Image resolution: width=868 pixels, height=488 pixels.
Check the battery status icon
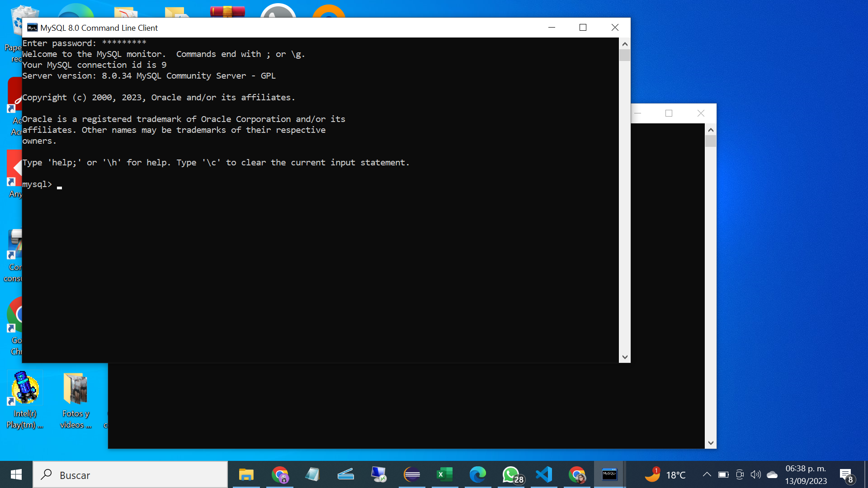[723, 474]
